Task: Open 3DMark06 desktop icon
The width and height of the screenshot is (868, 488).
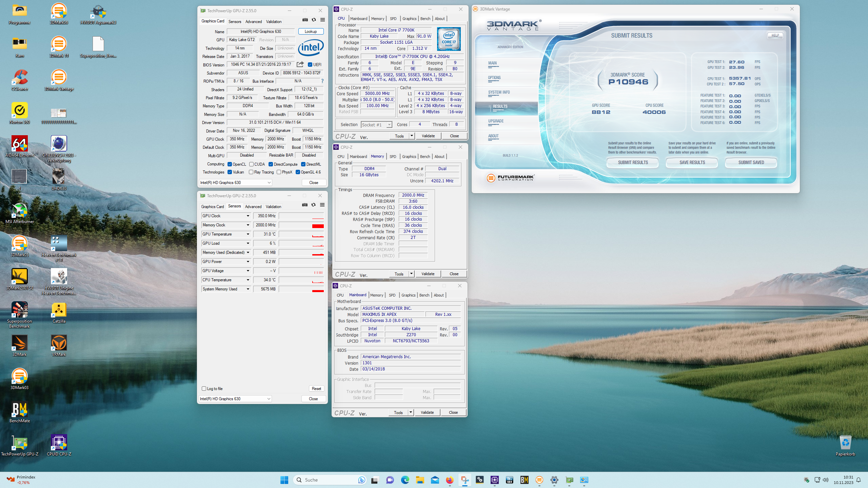Action: pyautogui.click(x=59, y=14)
